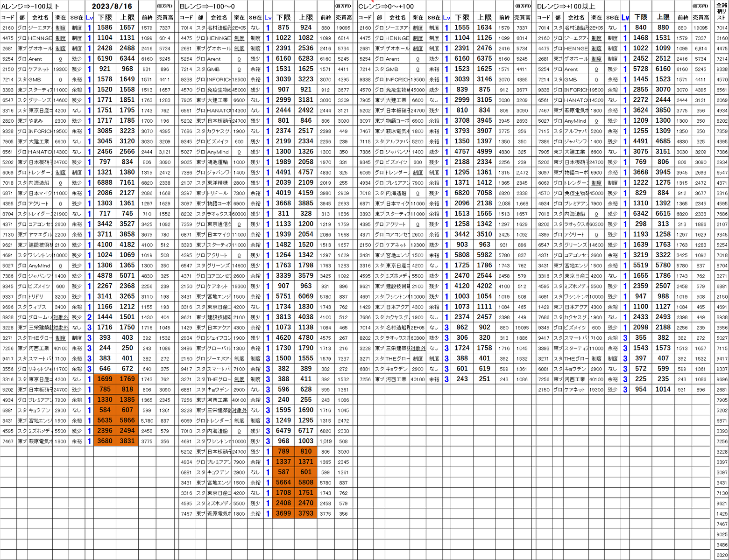This screenshot has height=560, width=729.
Task: Select the bold value 4780
Action: point(306,338)
